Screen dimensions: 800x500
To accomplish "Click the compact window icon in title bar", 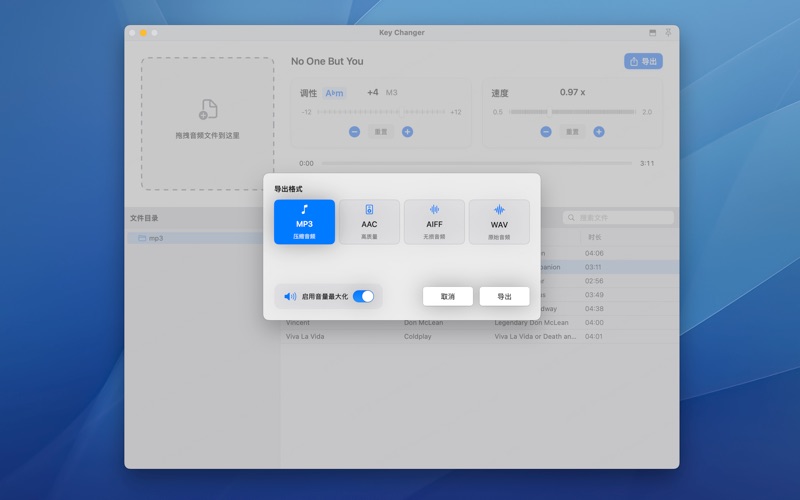I will (653, 33).
